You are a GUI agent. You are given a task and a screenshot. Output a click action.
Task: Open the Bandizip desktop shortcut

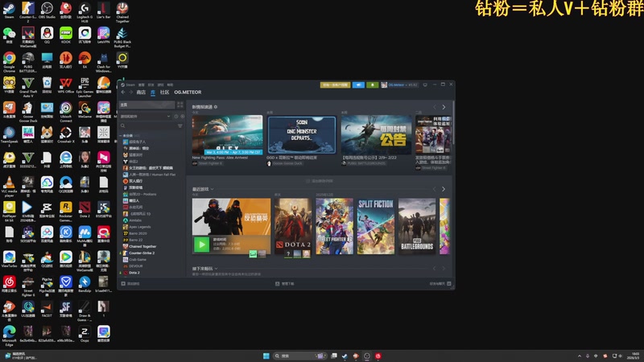[x=85, y=284]
